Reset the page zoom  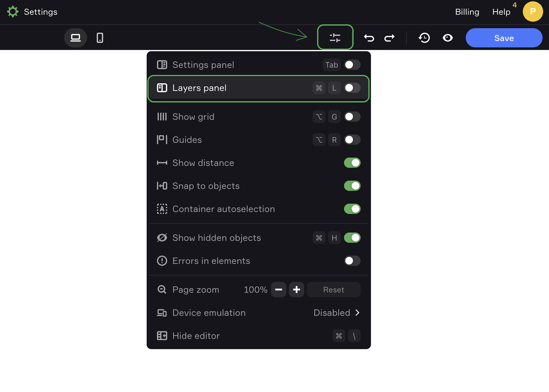point(333,290)
